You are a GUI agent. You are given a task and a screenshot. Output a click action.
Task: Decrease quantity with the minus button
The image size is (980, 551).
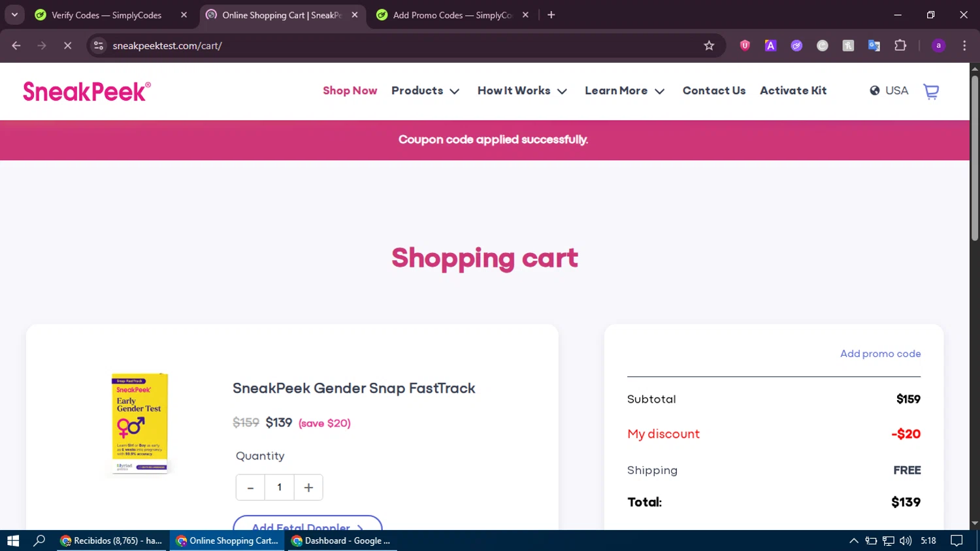click(x=250, y=488)
